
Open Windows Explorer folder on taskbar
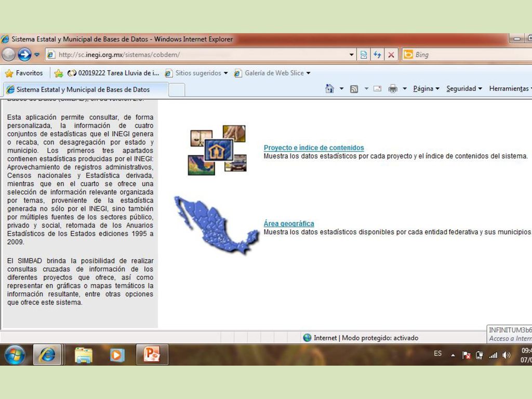[x=84, y=355]
